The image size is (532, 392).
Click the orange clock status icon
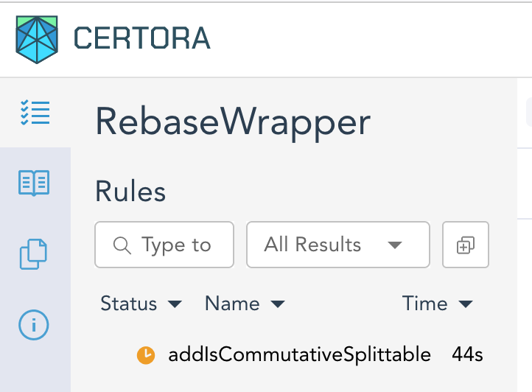(x=146, y=355)
